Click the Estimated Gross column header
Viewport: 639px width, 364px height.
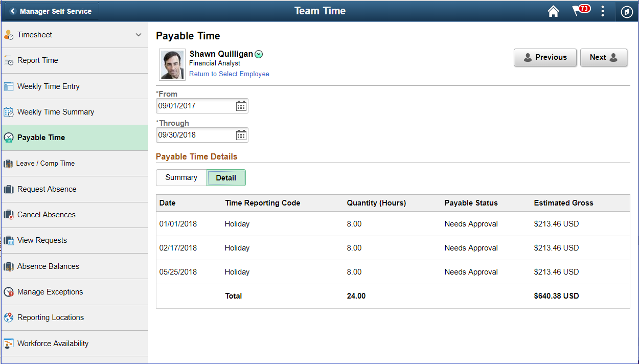[564, 203]
